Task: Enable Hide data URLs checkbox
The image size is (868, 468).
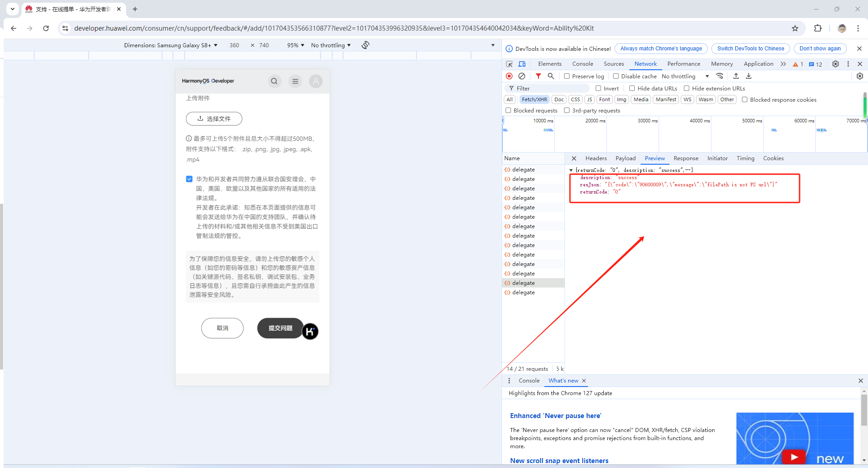Action: click(632, 88)
